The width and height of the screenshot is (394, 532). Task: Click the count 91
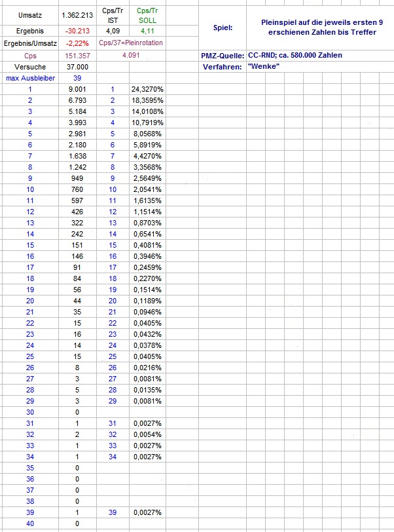click(77, 268)
